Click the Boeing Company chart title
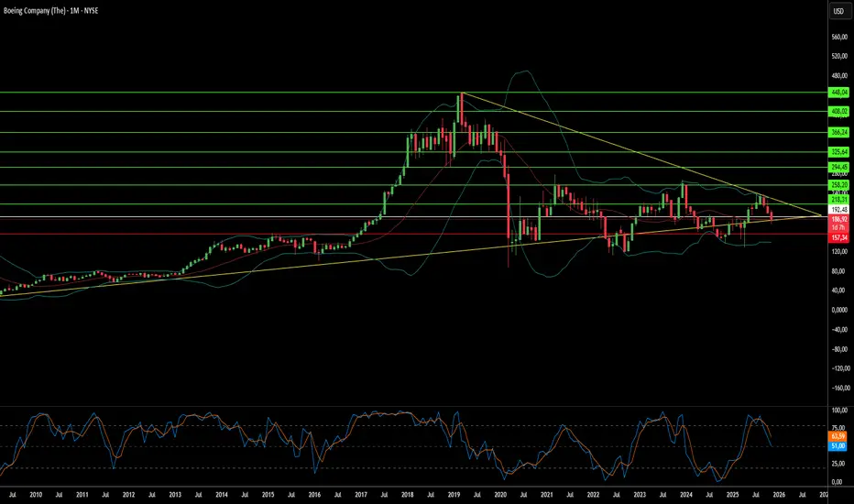 pyautogui.click(x=50, y=10)
